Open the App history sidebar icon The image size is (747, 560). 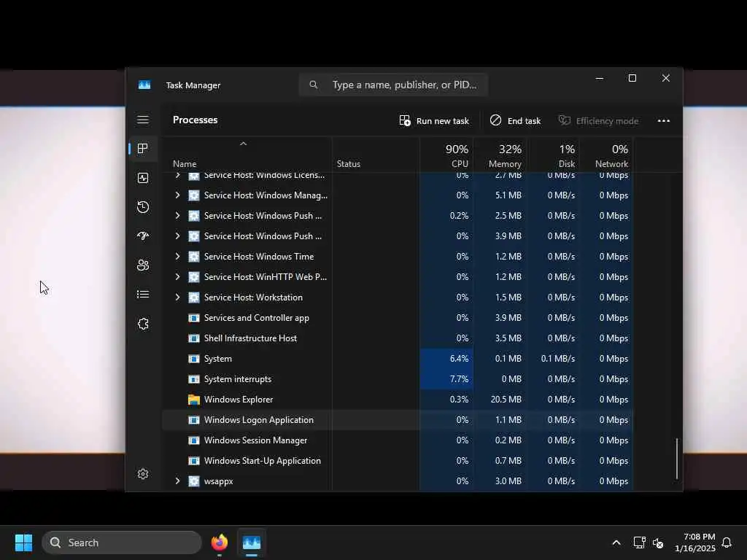click(x=143, y=207)
